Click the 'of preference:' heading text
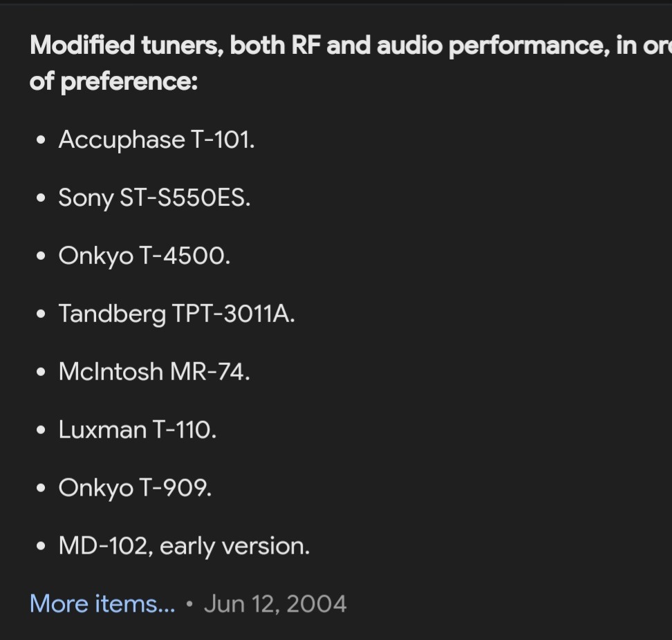The height and width of the screenshot is (640, 672). [x=113, y=82]
